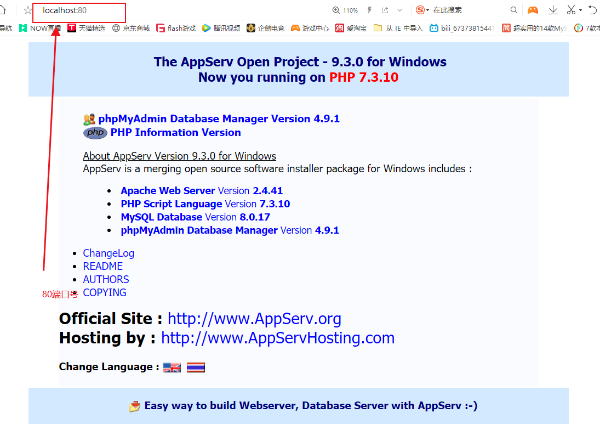Open the game controller icon in toolbar
The width and height of the screenshot is (600, 424).
(533, 10)
